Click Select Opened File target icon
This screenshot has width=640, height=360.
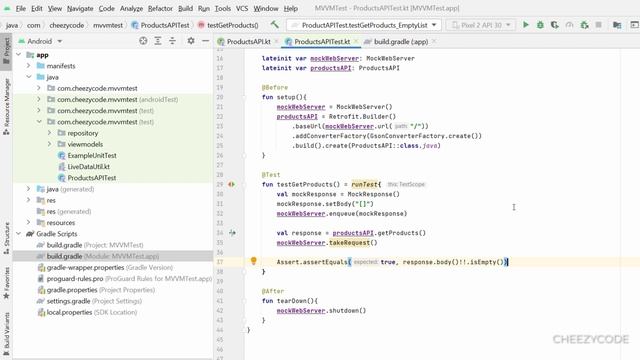pyautogui.click(x=143, y=41)
